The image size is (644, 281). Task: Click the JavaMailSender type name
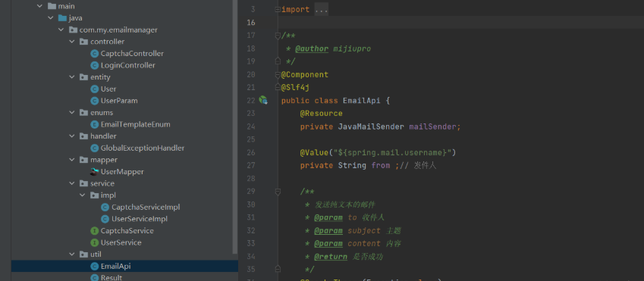click(x=371, y=126)
